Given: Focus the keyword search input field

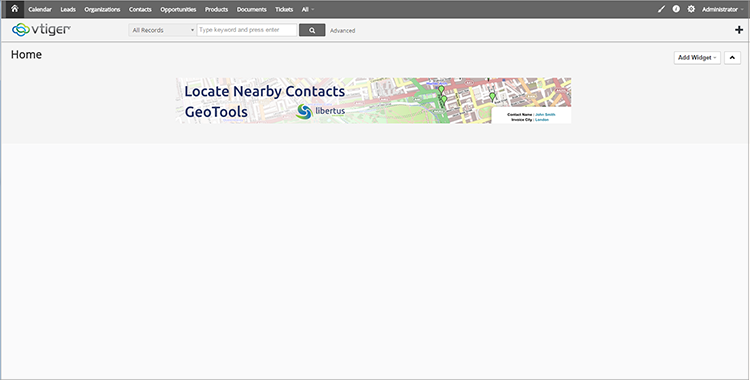Looking at the screenshot, I should [x=247, y=30].
